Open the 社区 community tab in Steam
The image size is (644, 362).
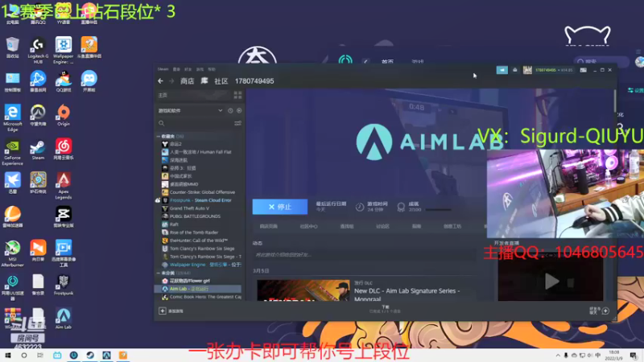(x=221, y=81)
